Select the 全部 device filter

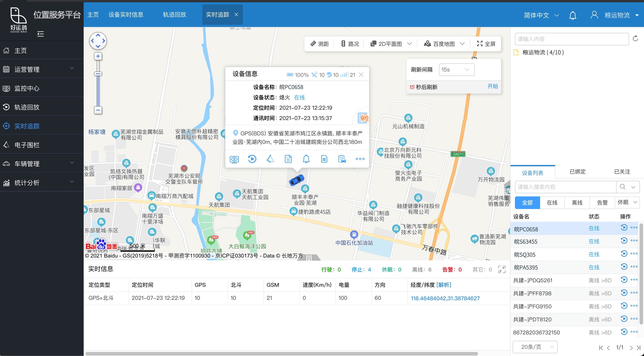[x=527, y=202]
